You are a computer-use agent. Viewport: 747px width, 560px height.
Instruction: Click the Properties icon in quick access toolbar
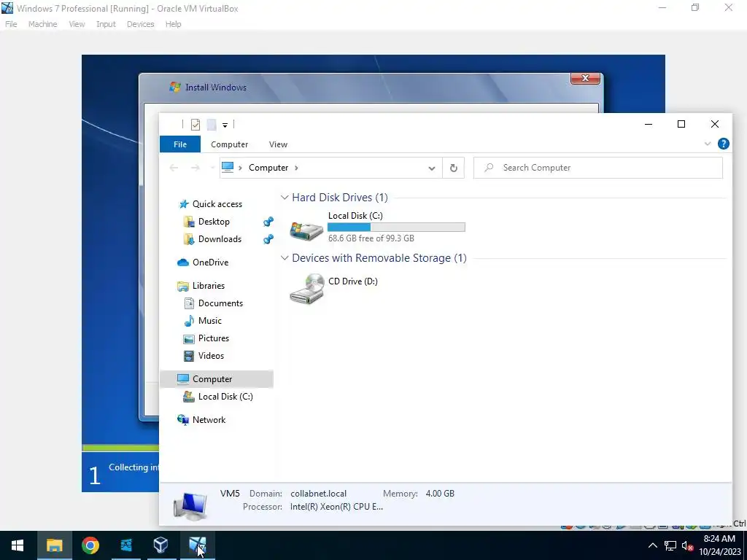point(196,125)
